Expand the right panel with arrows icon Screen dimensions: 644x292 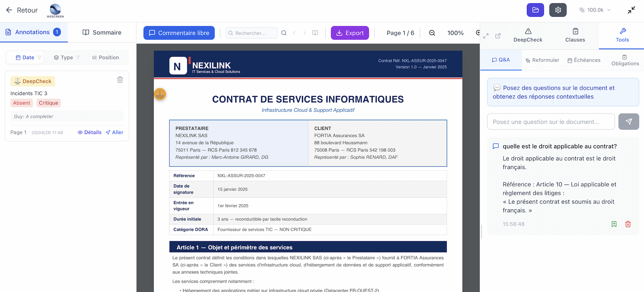(x=486, y=36)
